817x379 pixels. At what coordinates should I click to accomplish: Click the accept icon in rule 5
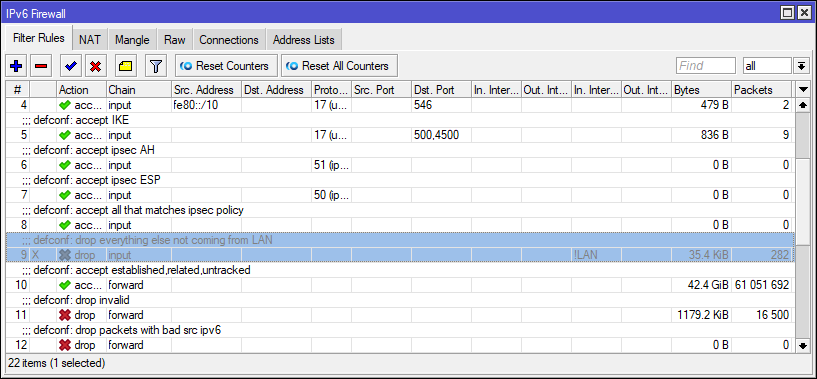point(65,136)
